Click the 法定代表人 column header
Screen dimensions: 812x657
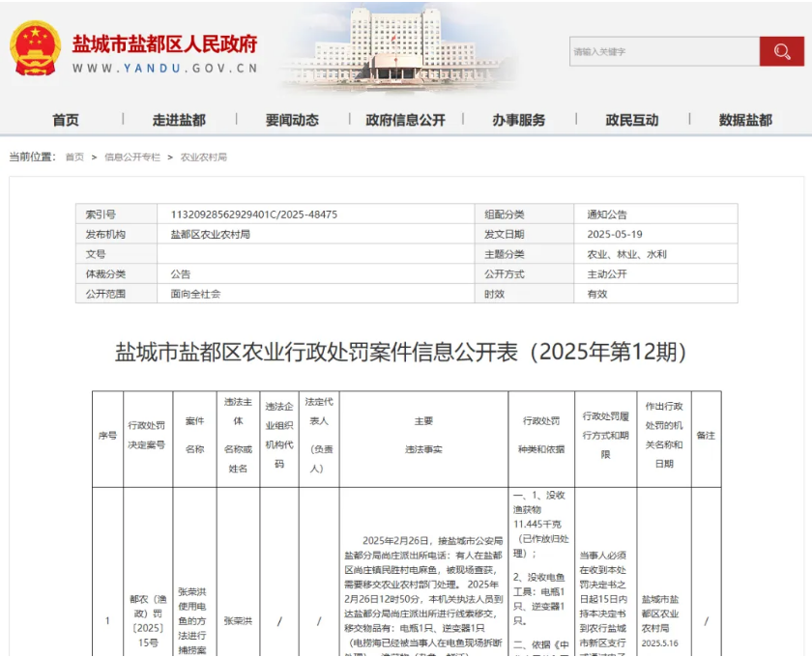coord(319,439)
